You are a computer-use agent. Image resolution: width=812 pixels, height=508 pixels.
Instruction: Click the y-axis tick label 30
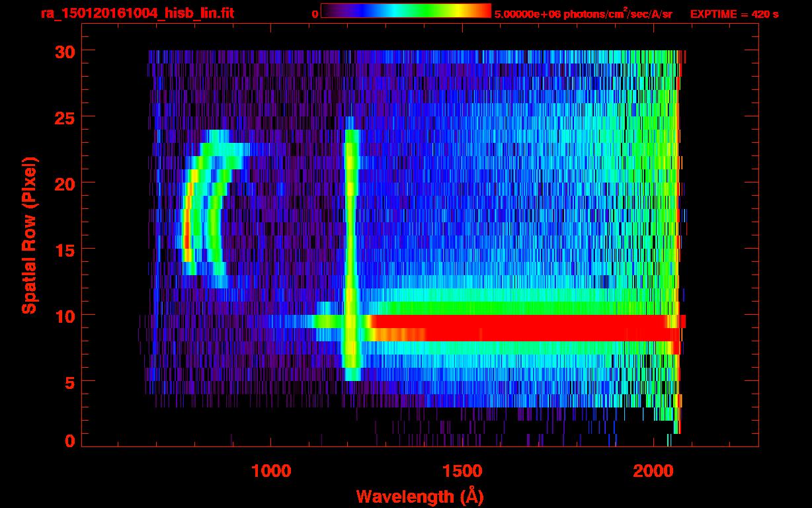[x=63, y=51]
